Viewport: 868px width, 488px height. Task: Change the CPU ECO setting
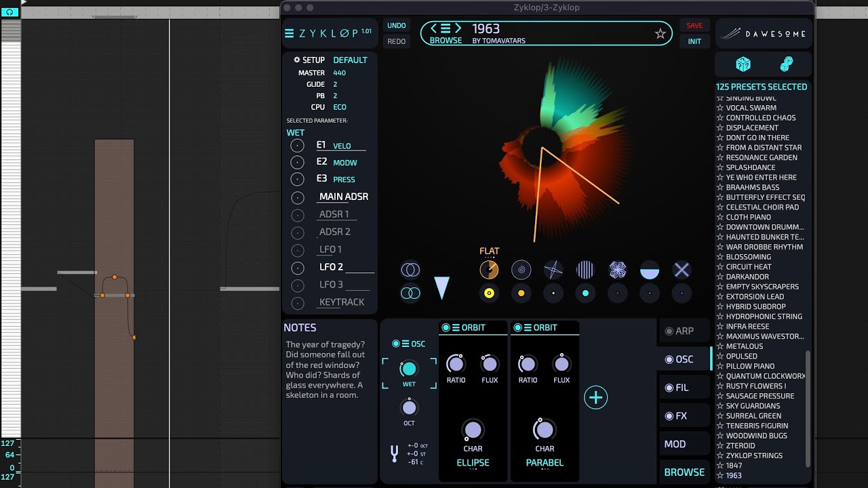click(x=340, y=107)
